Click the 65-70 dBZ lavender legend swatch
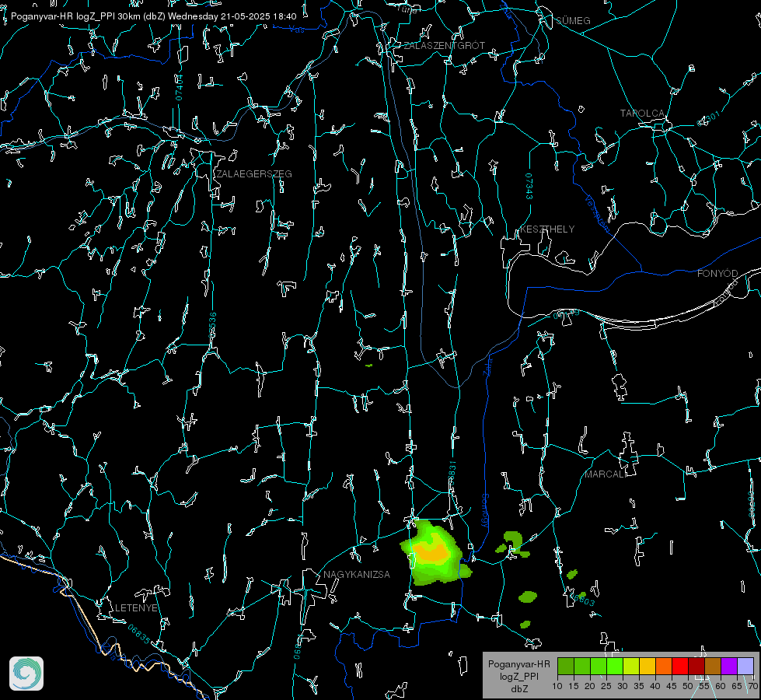The image size is (761, 700). pos(745,666)
